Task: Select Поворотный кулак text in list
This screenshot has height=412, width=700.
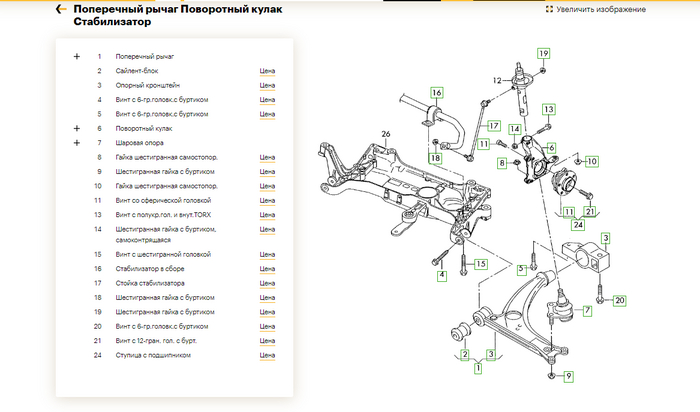Action: point(144,129)
